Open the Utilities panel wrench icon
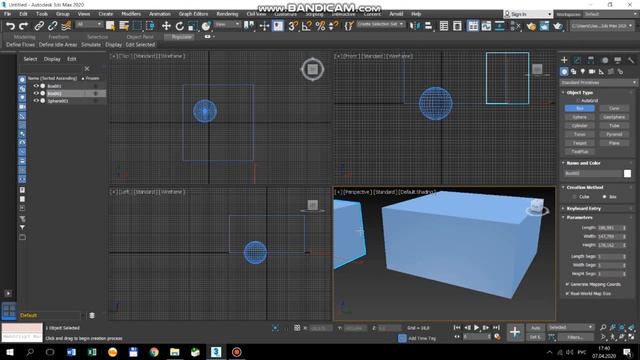Viewport: 640px width, 360px height. [631, 60]
